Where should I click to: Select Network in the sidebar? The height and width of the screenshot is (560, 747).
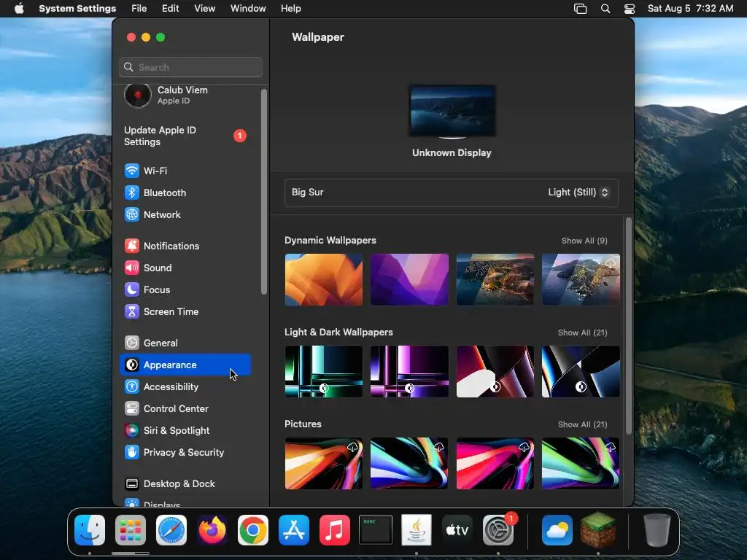point(185,214)
